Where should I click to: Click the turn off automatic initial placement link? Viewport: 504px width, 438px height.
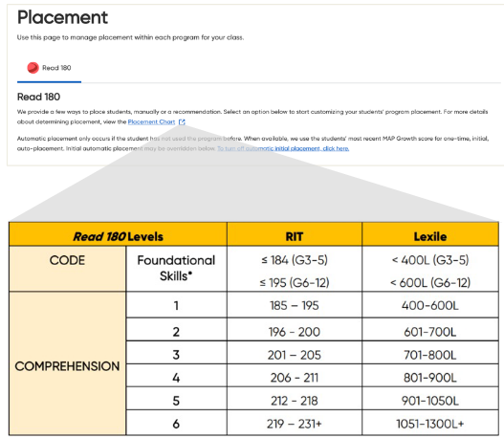pyautogui.click(x=283, y=148)
